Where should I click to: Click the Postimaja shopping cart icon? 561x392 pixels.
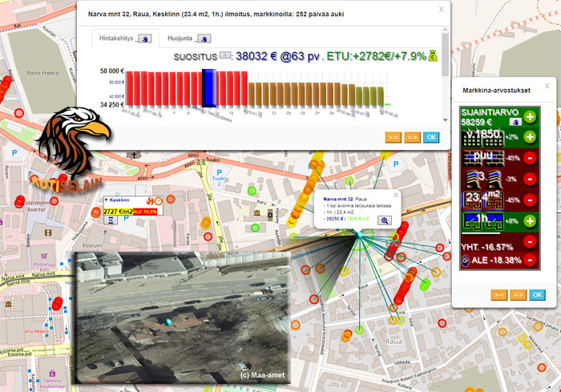[x=44, y=257]
